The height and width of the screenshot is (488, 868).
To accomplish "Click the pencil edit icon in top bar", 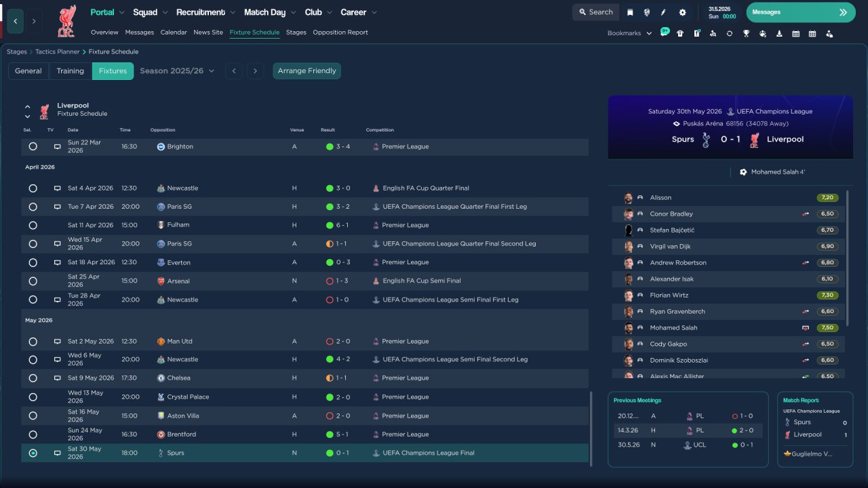I will [664, 12].
